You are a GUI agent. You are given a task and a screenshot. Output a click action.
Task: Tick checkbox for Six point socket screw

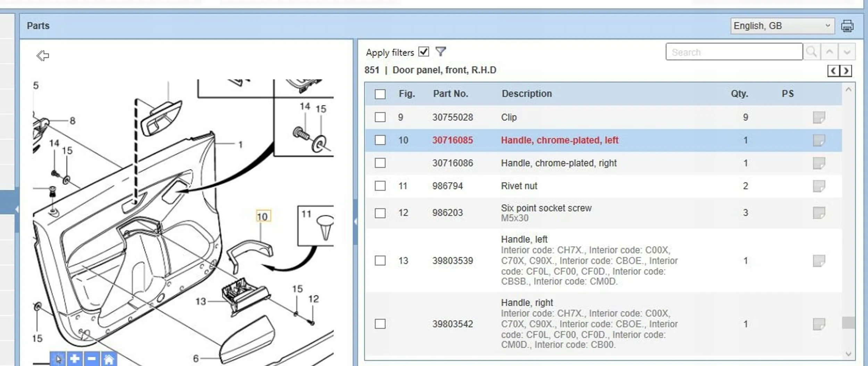(380, 213)
